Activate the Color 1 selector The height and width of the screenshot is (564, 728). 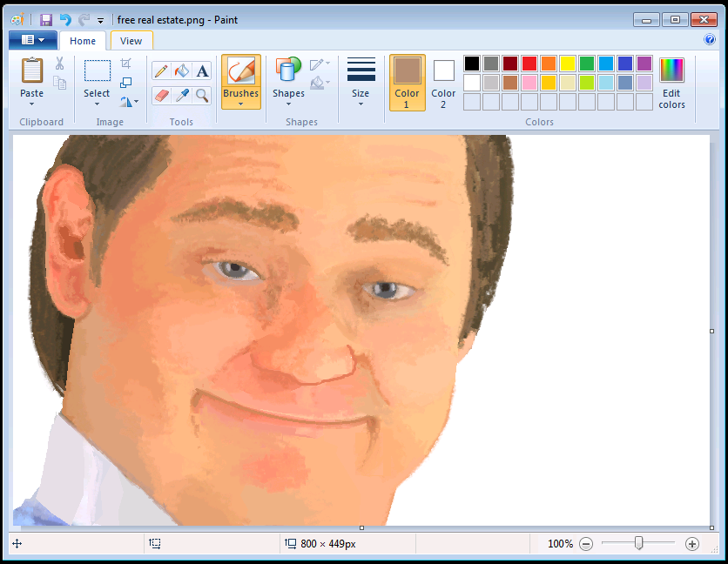coord(408,83)
